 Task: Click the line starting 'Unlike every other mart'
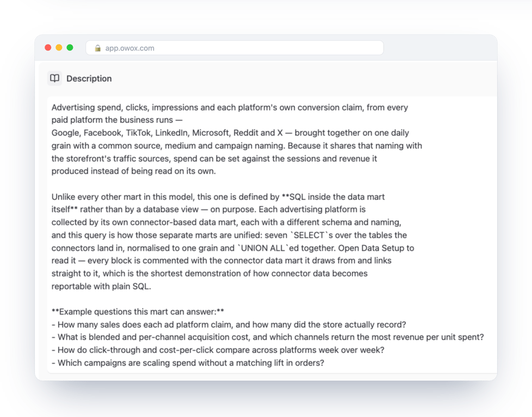click(x=218, y=197)
